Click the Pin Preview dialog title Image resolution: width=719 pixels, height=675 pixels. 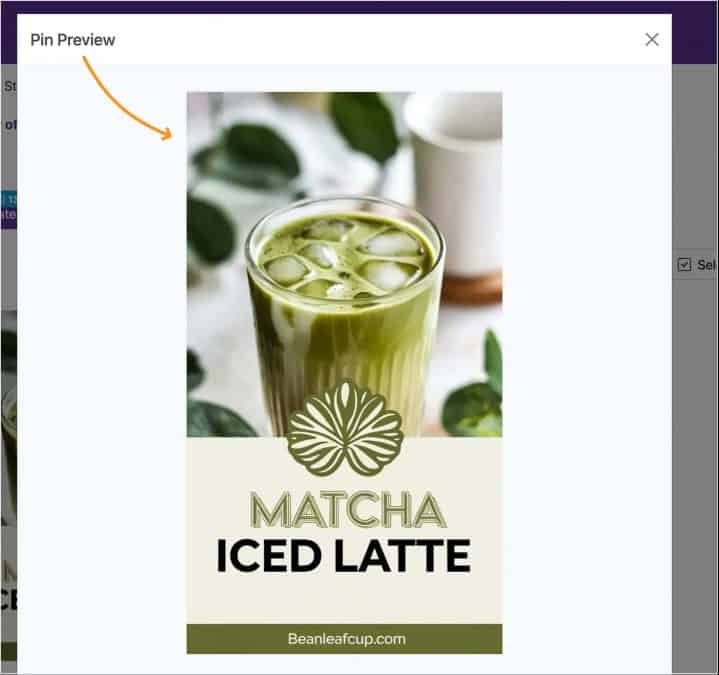[73, 40]
